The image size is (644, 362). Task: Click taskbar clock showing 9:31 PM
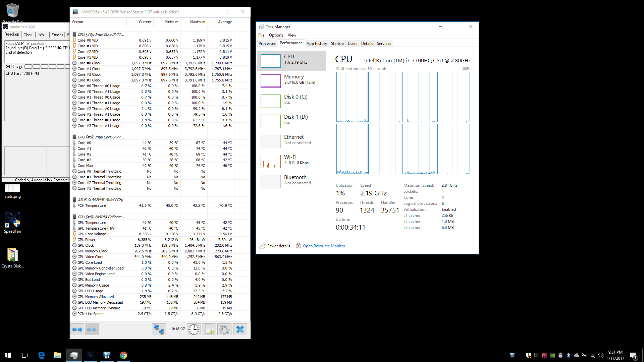[x=615, y=355]
